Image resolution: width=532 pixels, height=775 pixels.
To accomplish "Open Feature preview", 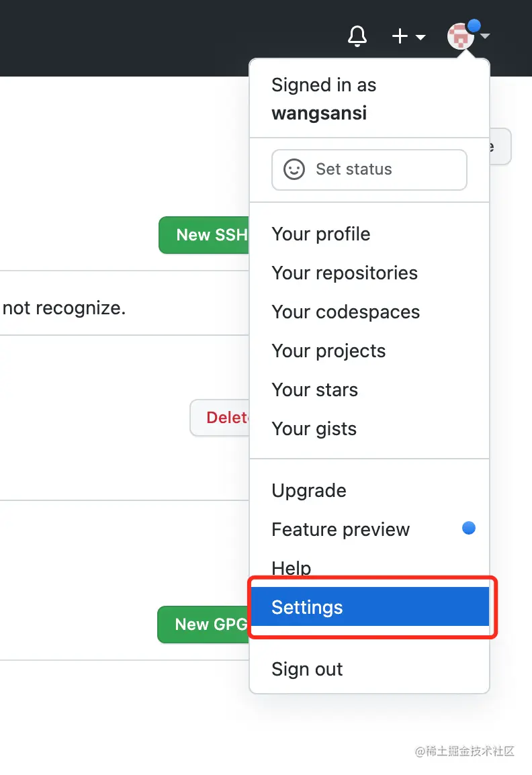I will 341,529.
